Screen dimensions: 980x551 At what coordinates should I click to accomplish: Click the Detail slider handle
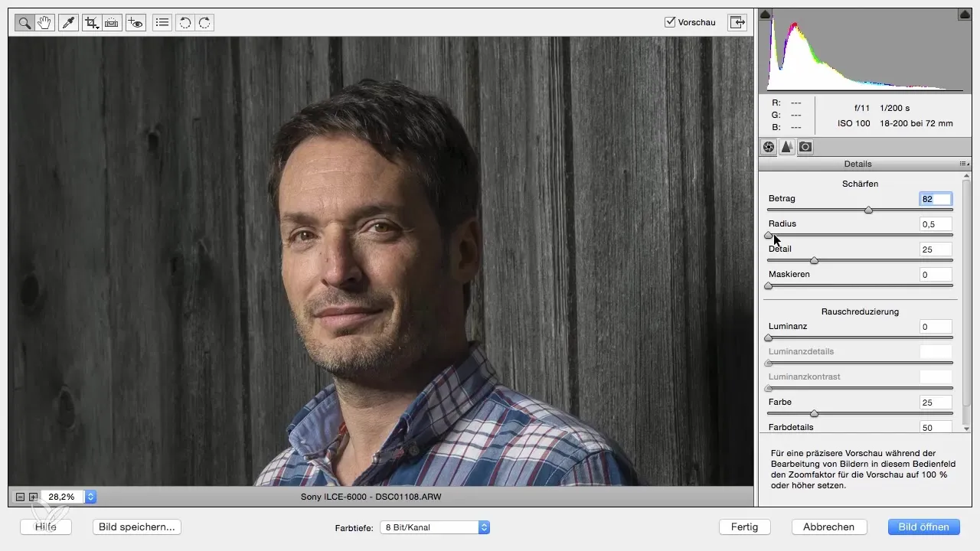(814, 260)
